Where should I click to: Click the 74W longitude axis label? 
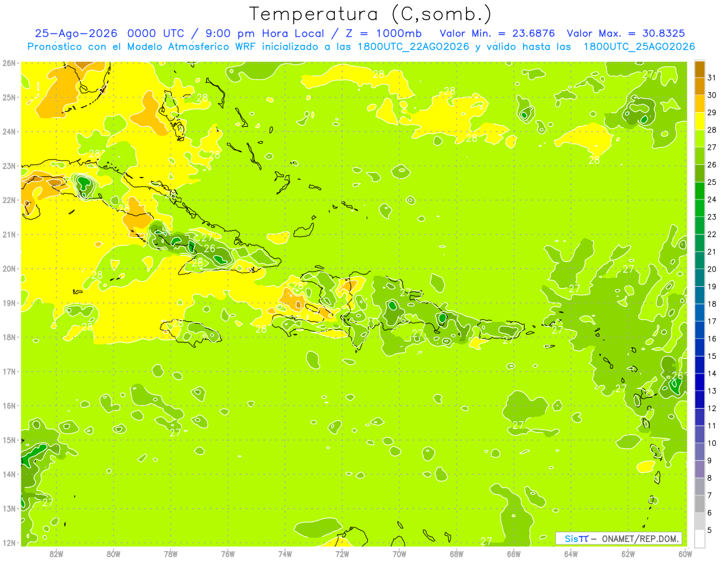point(285,554)
